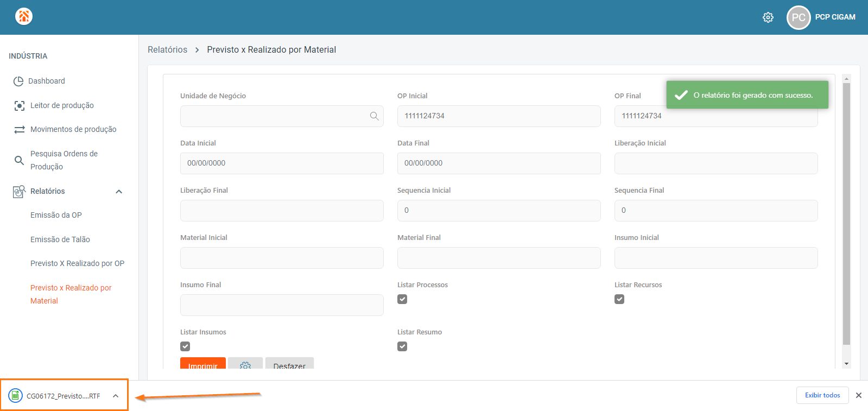Focus the OP Inicial field
The image size is (868, 411).
499,116
